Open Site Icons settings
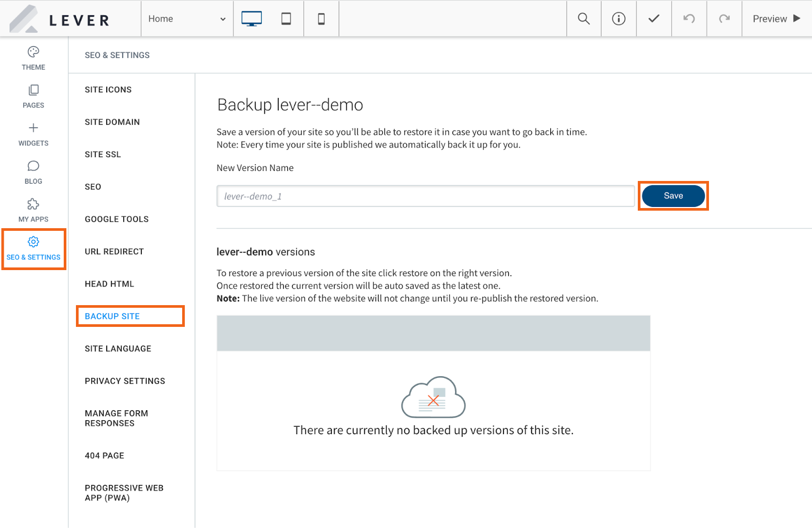812x528 pixels. coord(108,90)
